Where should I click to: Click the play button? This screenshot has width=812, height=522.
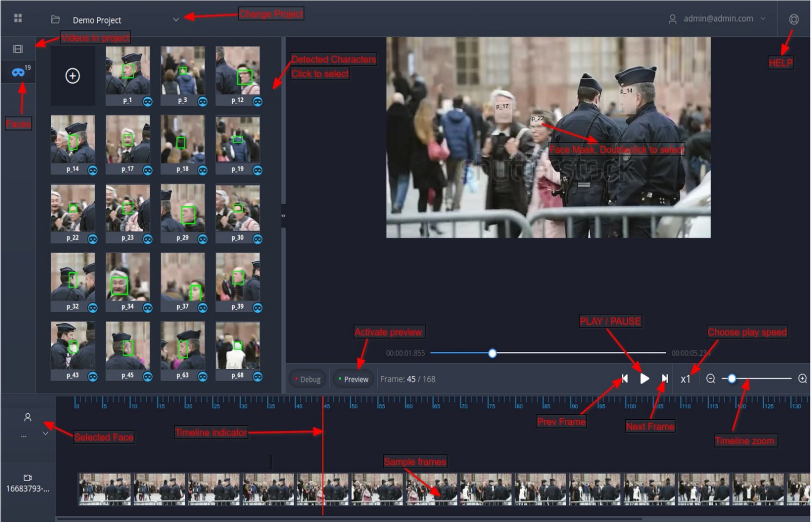[644, 379]
